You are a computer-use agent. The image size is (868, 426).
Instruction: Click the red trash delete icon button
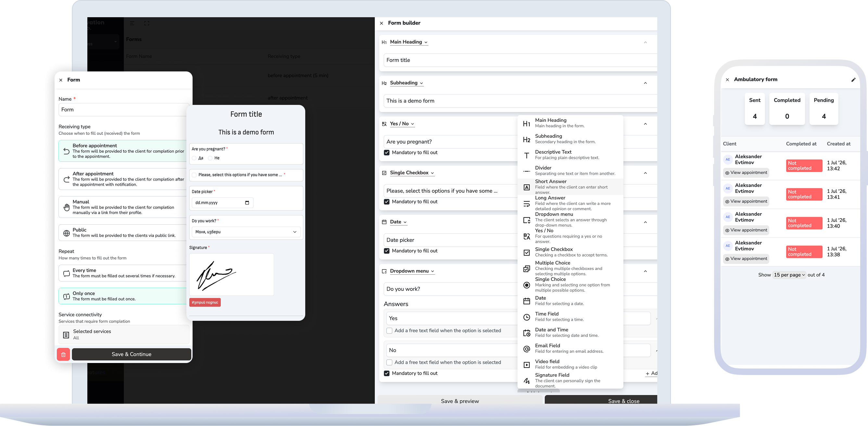click(x=63, y=354)
